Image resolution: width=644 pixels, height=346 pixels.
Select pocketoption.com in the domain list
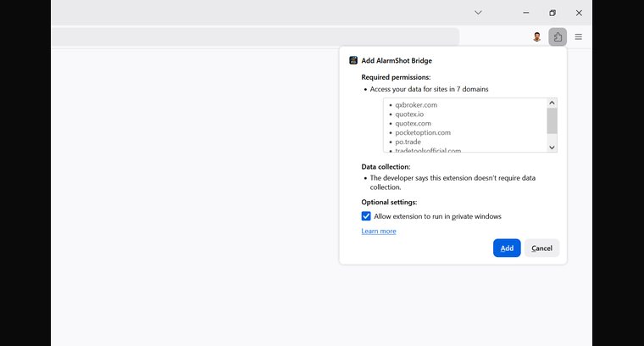click(x=423, y=133)
